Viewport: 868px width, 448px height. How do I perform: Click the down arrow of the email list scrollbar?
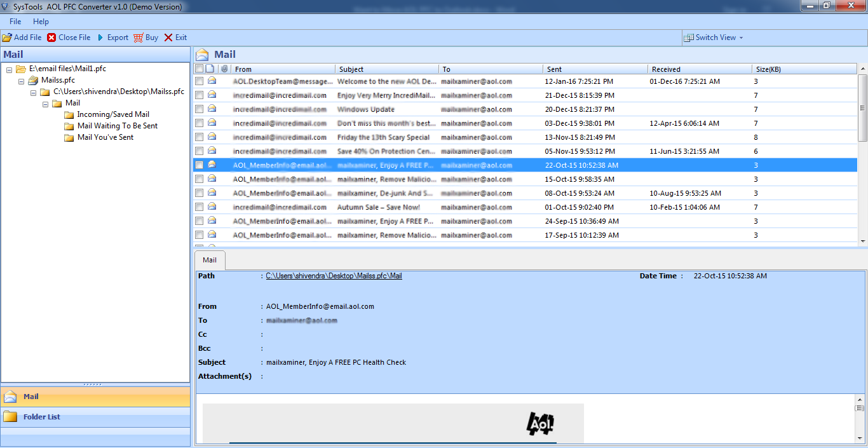pyautogui.click(x=863, y=241)
